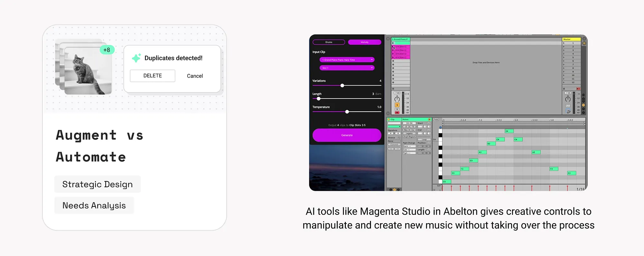Launch Master scene 1 play triangle
This screenshot has width=644, height=256.
(x=564, y=43)
